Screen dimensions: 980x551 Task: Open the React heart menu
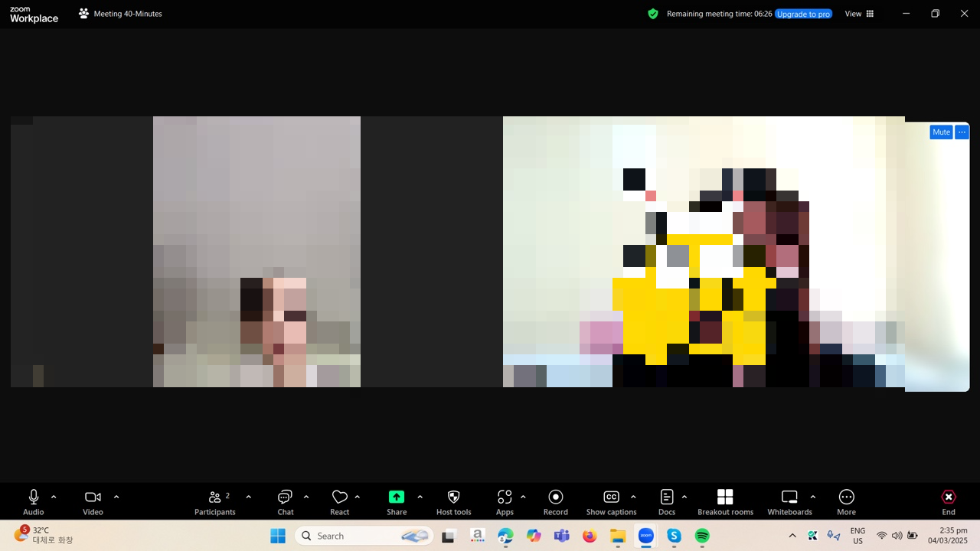tap(340, 502)
